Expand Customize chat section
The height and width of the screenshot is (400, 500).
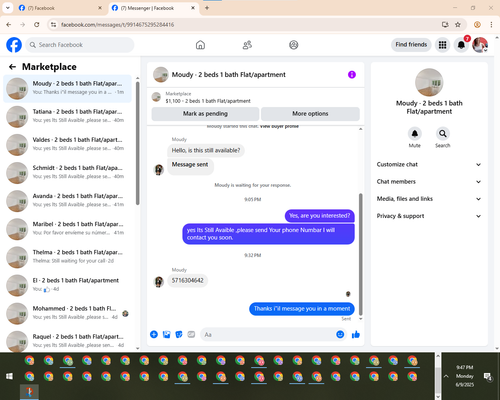pyautogui.click(x=429, y=164)
